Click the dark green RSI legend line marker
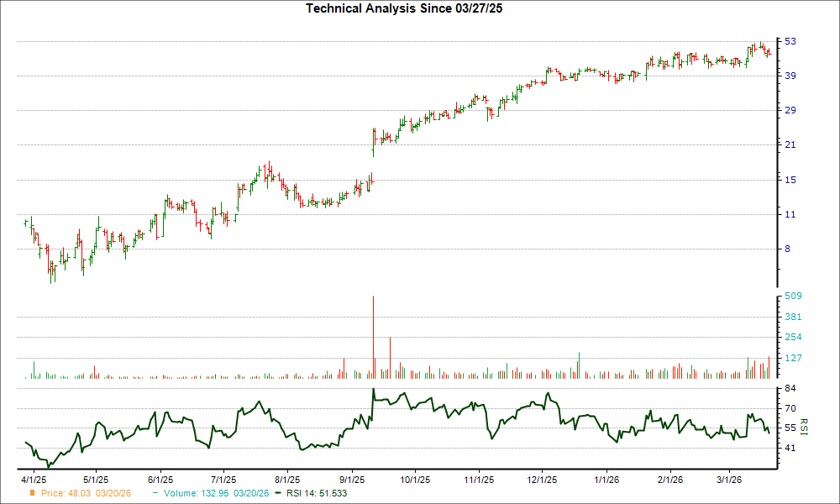This screenshot has width=840, height=504. [277, 495]
